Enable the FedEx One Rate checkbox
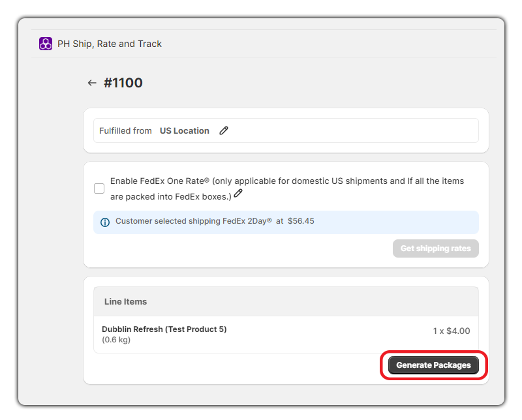Viewport: 522px width, 420px height. pos(99,188)
